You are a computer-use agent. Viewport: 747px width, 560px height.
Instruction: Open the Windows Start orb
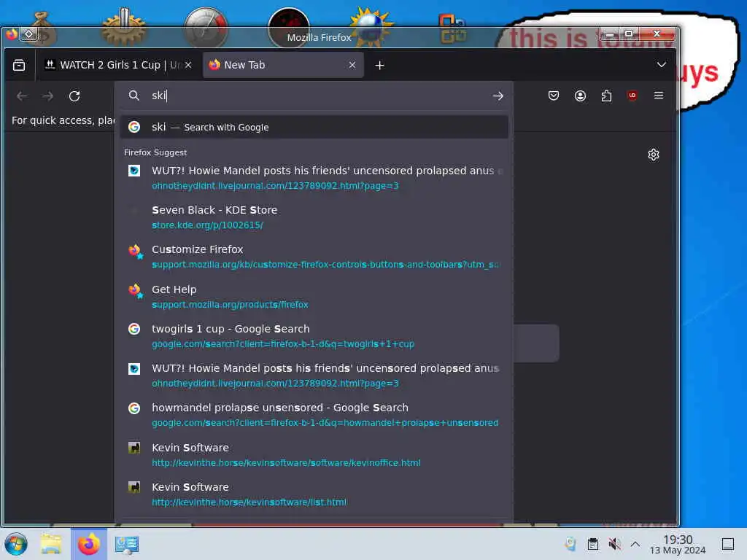point(16,544)
